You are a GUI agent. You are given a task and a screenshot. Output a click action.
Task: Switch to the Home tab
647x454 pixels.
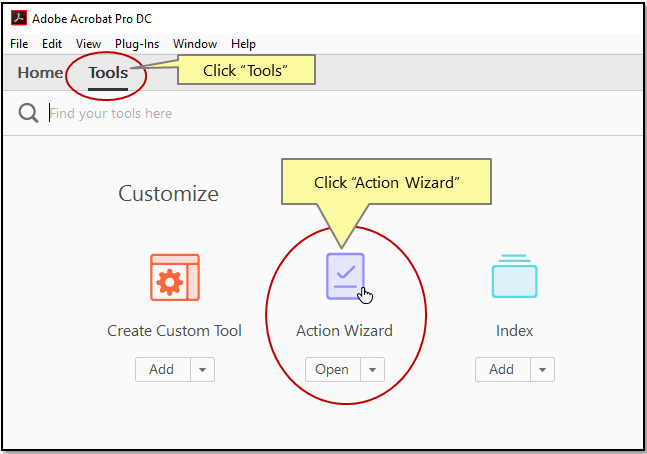[40, 73]
